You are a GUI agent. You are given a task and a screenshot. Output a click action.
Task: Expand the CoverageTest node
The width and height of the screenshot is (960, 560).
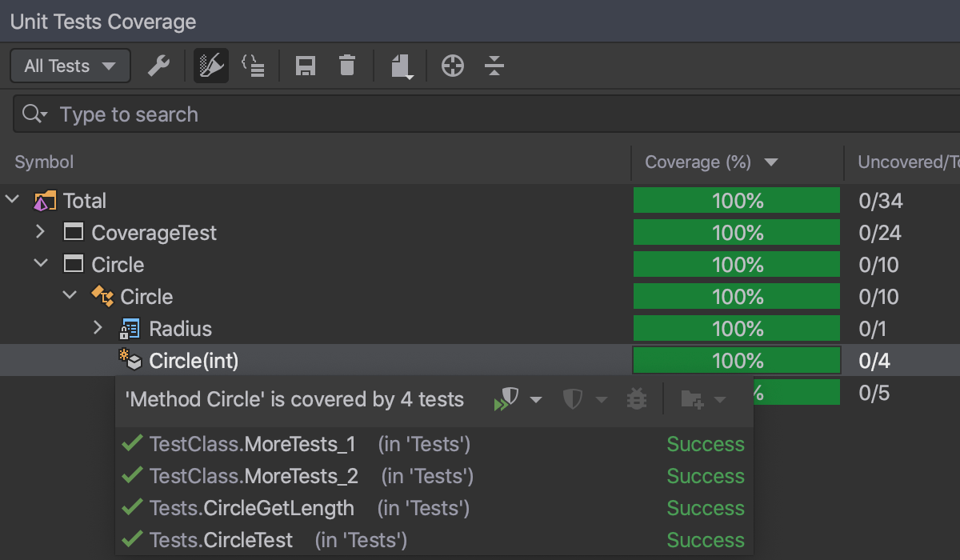[41, 232]
